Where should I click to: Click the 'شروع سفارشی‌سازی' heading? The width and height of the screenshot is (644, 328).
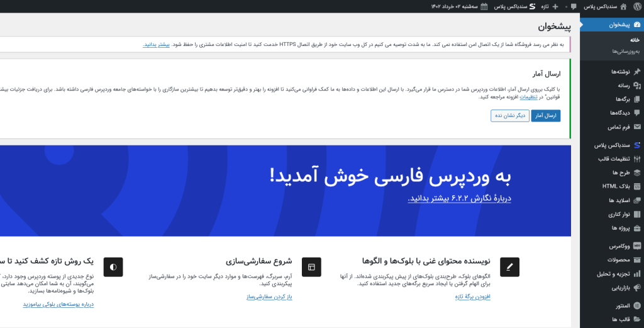click(258, 261)
